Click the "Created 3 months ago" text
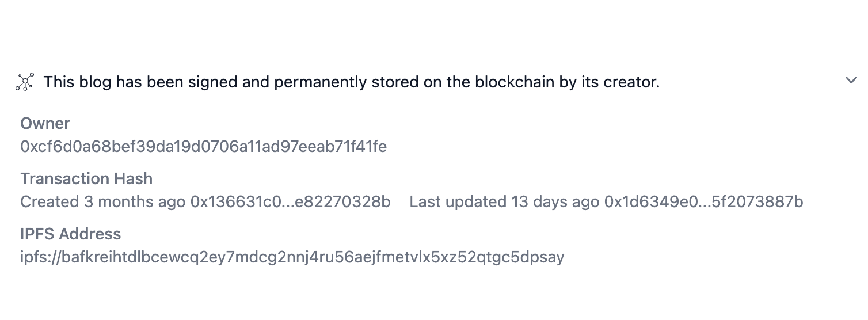This screenshot has height=320, width=868. [x=103, y=202]
